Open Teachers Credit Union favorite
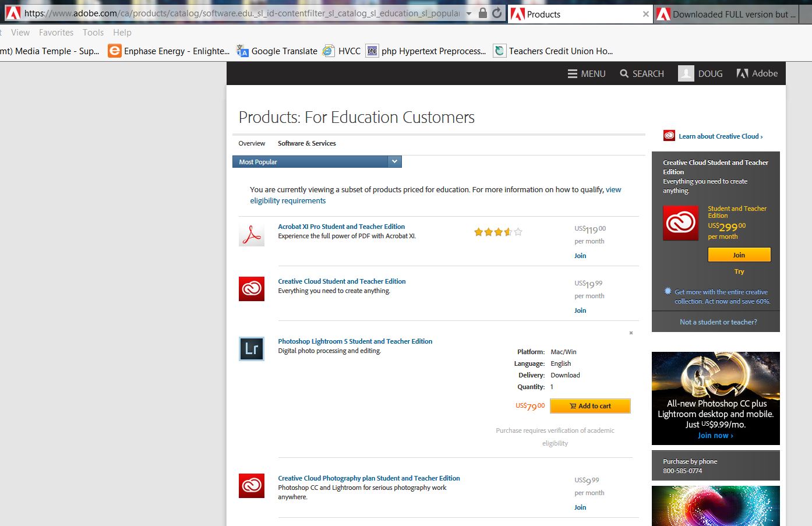 pyautogui.click(x=499, y=51)
